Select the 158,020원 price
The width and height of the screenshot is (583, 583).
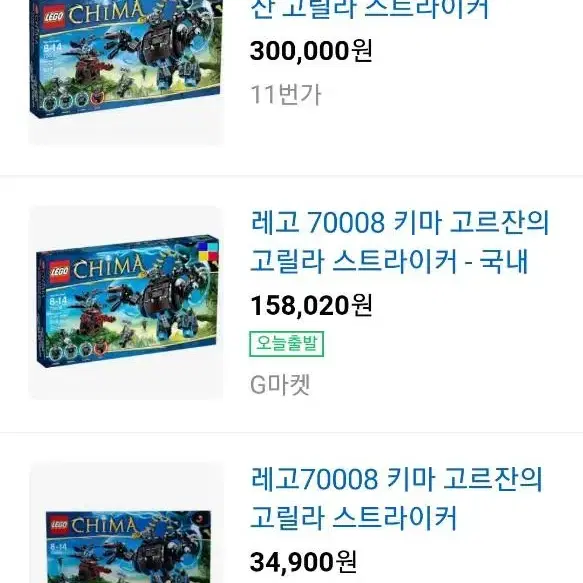click(x=311, y=305)
